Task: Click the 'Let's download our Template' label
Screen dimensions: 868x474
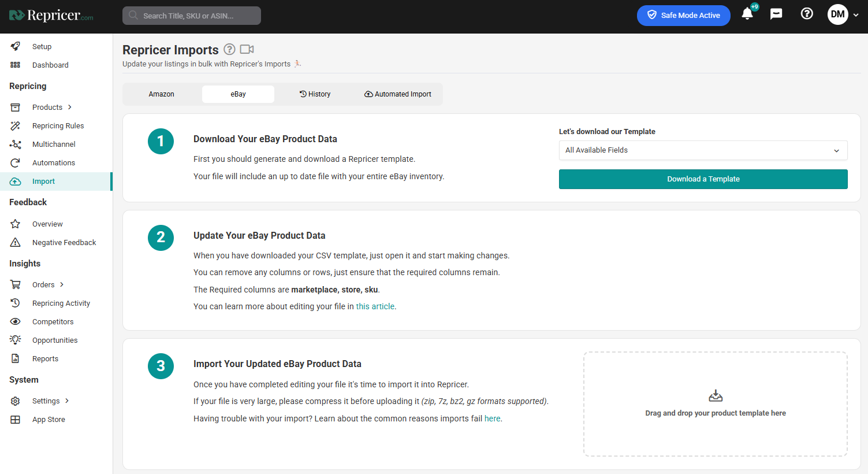Action: (607, 131)
